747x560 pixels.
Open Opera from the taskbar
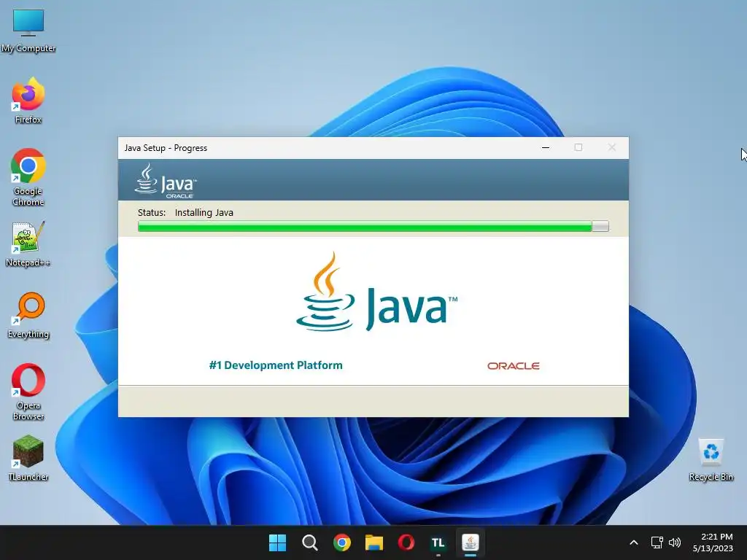tap(406, 542)
